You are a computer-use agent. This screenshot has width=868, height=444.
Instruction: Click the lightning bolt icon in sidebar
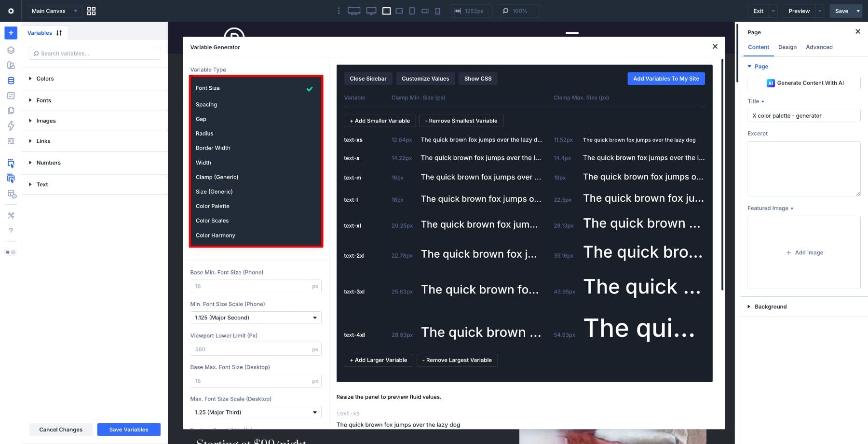[x=11, y=126]
